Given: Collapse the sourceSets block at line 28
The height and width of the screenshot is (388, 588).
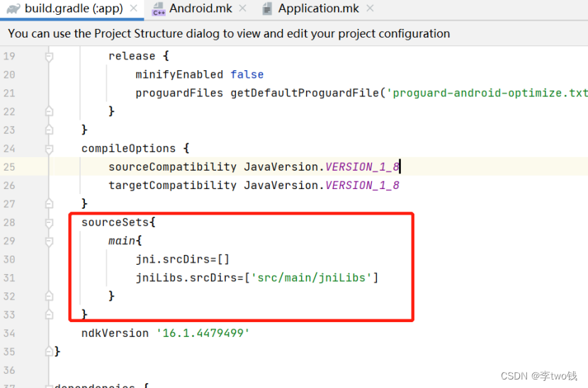Looking at the screenshot, I should (49, 223).
